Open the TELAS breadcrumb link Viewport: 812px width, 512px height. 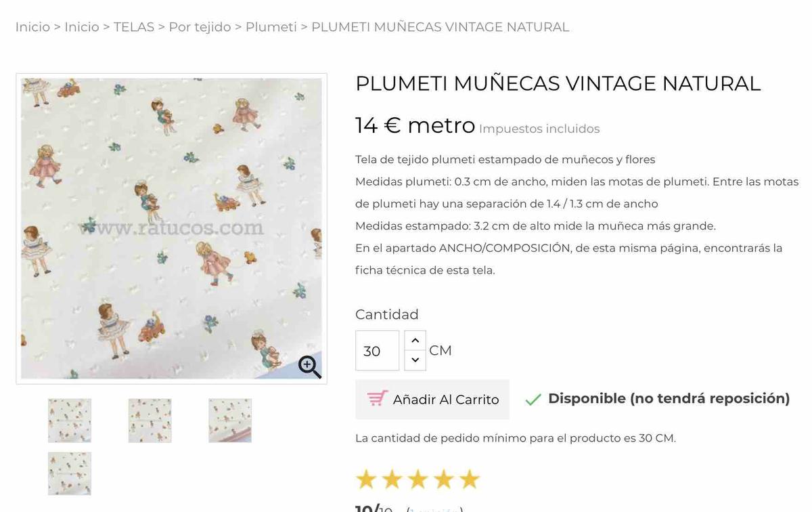tap(134, 27)
